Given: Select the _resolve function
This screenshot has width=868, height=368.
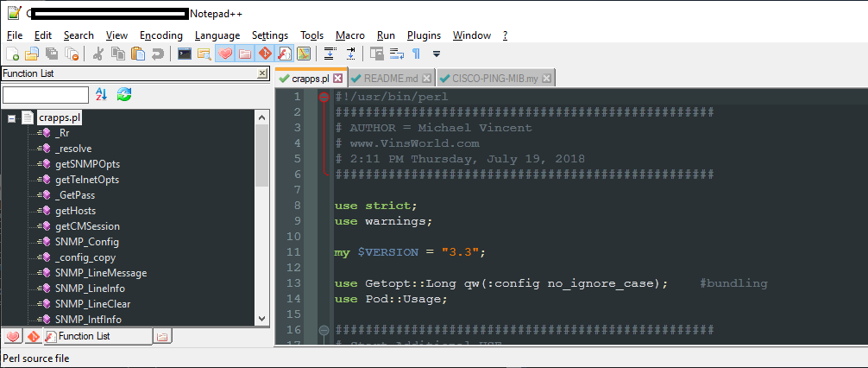Looking at the screenshot, I should 73,149.
